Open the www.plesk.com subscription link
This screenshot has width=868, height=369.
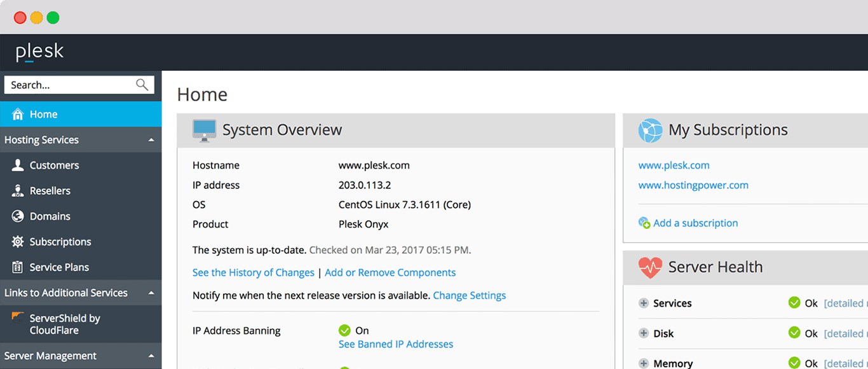pyautogui.click(x=674, y=165)
